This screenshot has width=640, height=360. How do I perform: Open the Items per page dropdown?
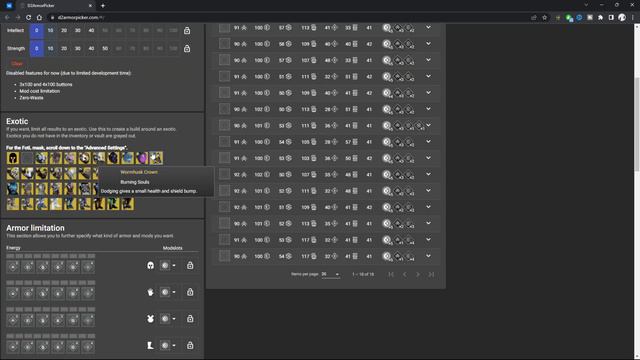click(331, 274)
